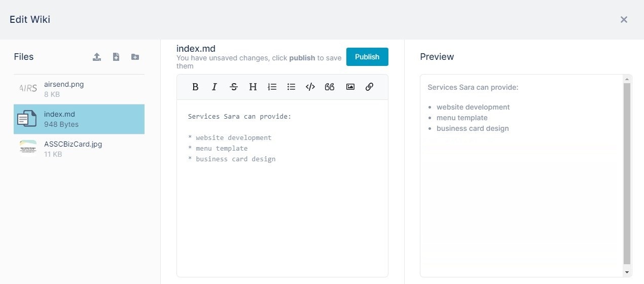Toggle italic formatting icon
This screenshot has width=644, height=284.
[x=214, y=87]
